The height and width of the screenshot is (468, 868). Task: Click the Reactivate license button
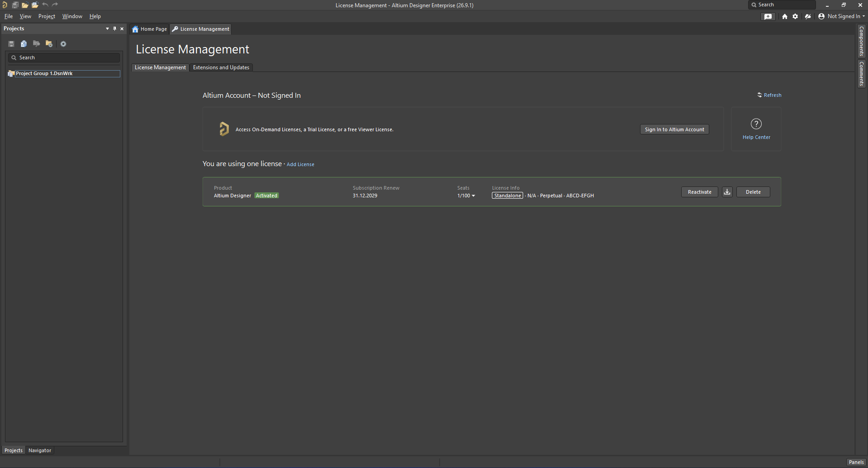pos(700,192)
